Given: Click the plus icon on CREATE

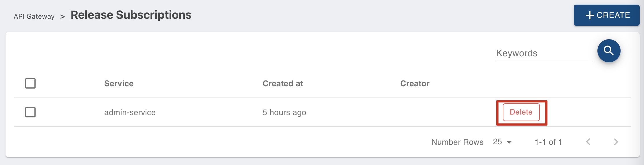Looking at the screenshot, I should tap(590, 15).
